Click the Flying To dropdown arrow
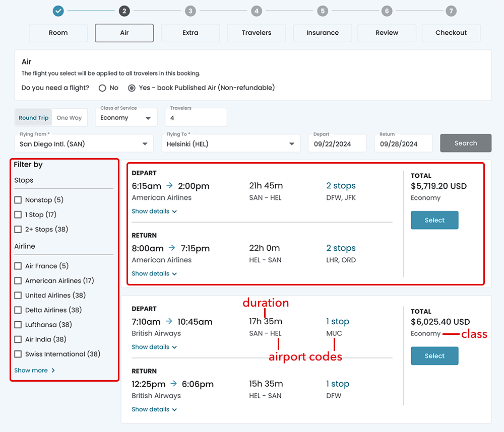This screenshot has width=504, height=432. tap(292, 144)
